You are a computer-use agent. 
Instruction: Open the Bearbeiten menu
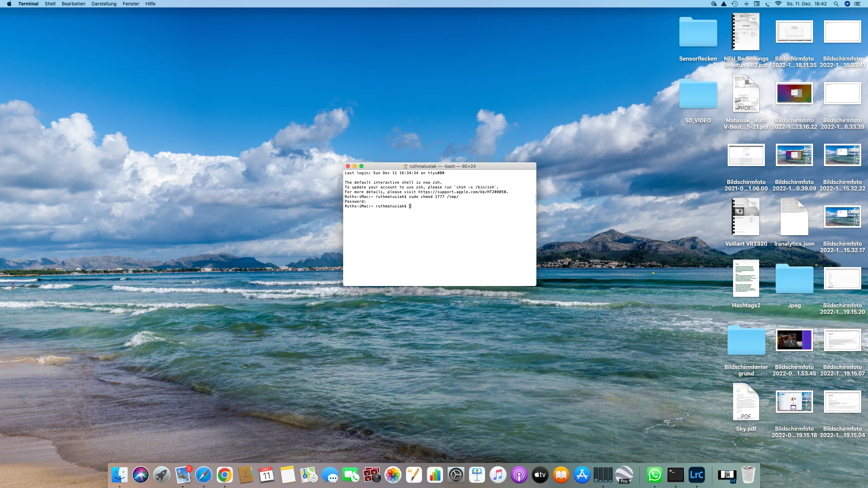[73, 4]
